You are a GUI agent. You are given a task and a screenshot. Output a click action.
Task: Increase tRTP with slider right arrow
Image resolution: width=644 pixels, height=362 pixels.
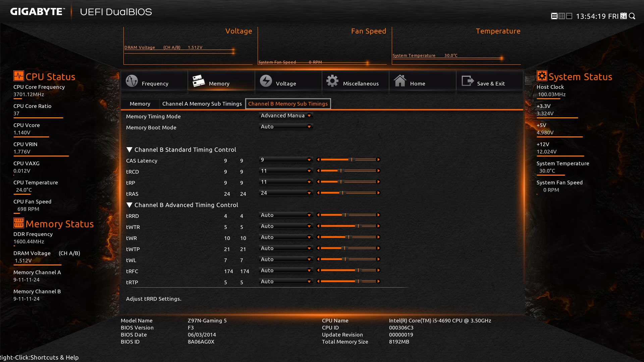pyautogui.click(x=378, y=281)
